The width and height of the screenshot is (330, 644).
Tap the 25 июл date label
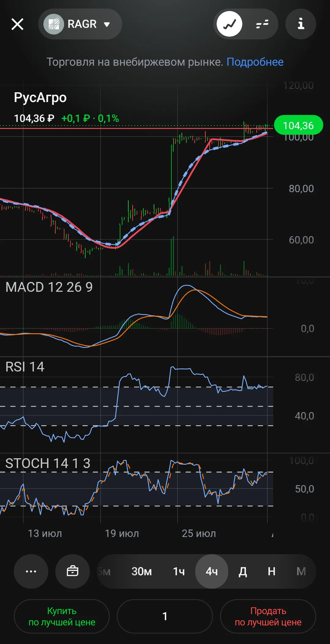click(199, 533)
